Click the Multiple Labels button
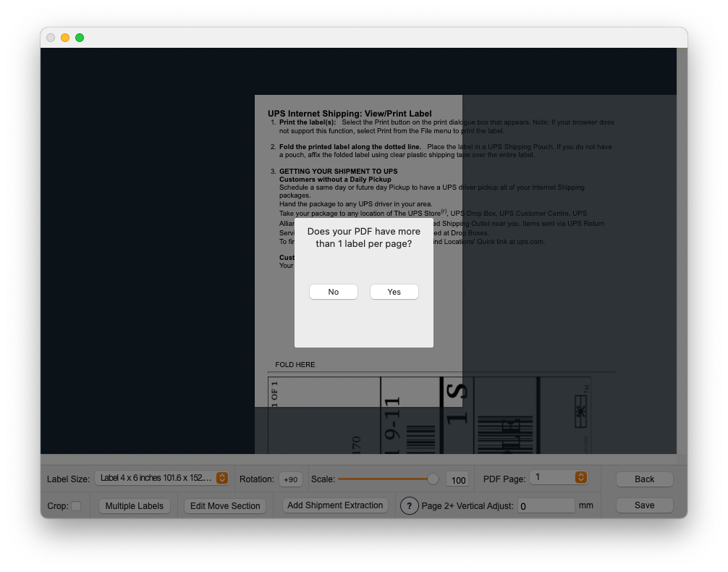The width and height of the screenshot is (728, 572). click(x=134, y=506)
